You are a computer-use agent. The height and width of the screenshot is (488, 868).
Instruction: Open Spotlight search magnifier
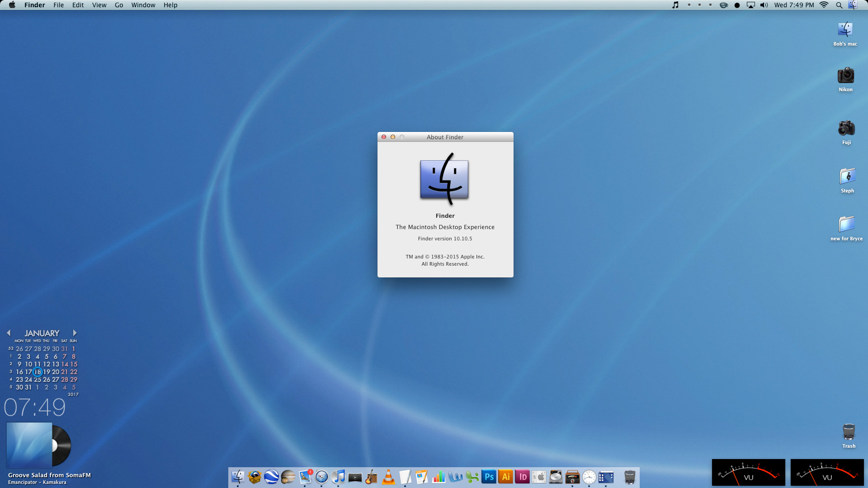[839, 5]
